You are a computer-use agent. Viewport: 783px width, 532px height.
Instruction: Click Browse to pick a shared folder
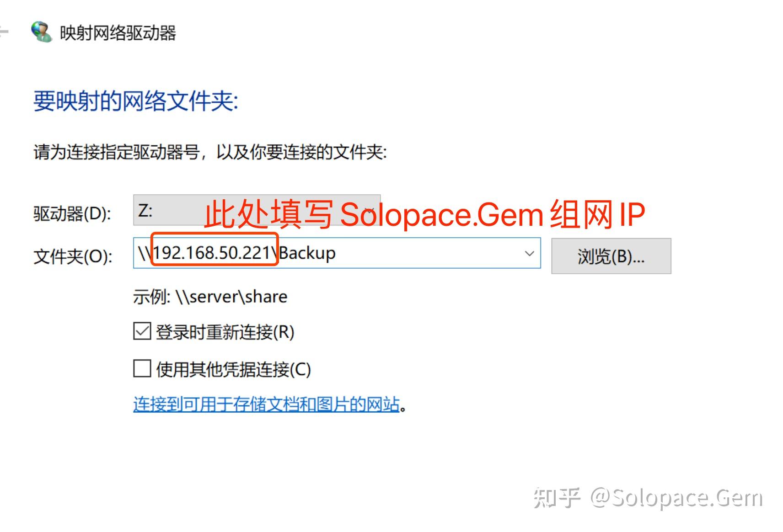(x=611, y=256)
